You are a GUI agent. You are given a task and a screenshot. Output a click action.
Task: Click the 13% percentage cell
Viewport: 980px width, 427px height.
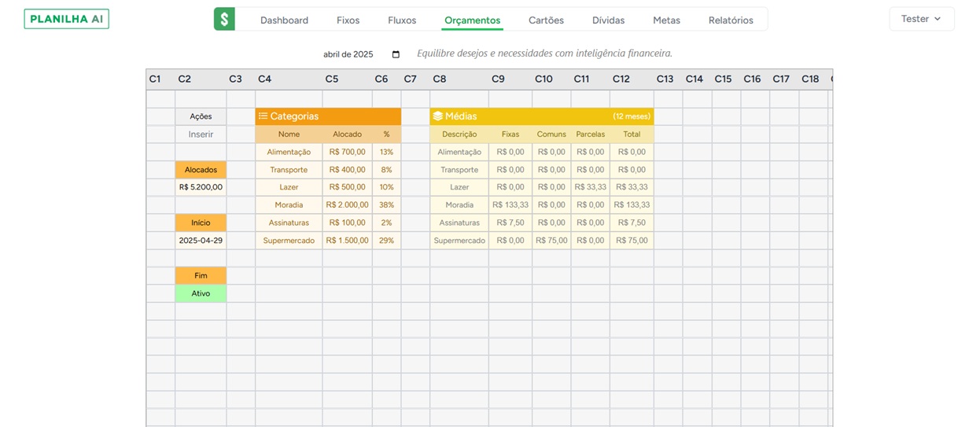click(x=386, y=152)
